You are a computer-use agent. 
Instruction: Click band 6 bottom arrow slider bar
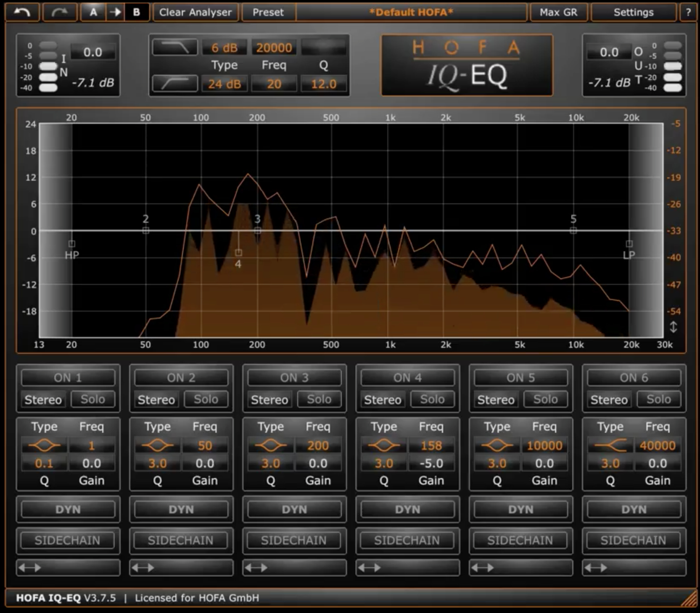(x=634, y=568)
